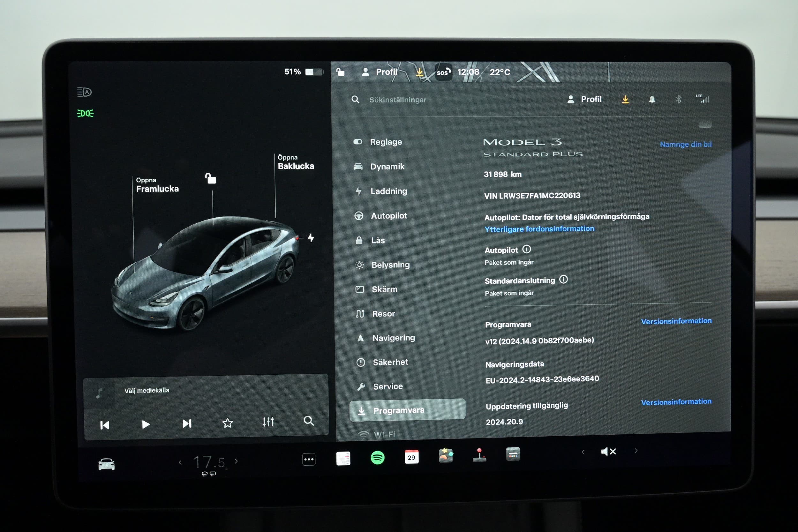Click the search magnifier in settings header
798x532 pixels.
click(x=355, y=99)
